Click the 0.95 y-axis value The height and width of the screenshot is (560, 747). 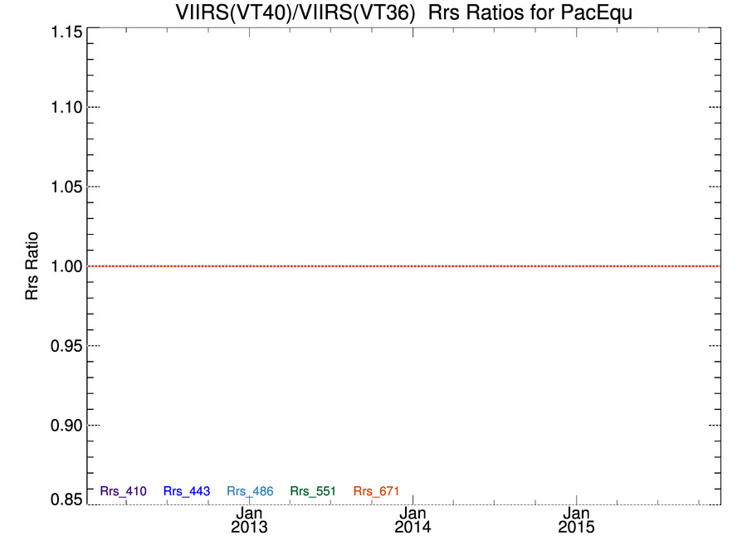tap(66, 346)
